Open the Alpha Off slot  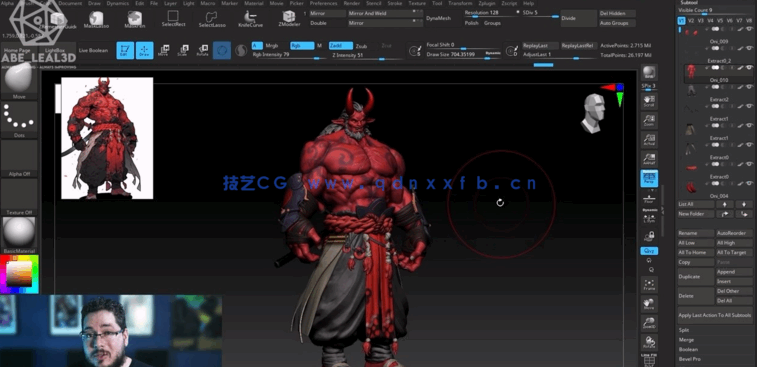pos(19,158)
